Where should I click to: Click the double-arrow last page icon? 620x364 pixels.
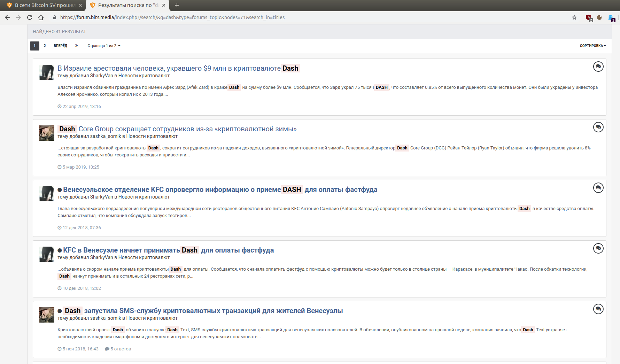click(x=76, y=46)
